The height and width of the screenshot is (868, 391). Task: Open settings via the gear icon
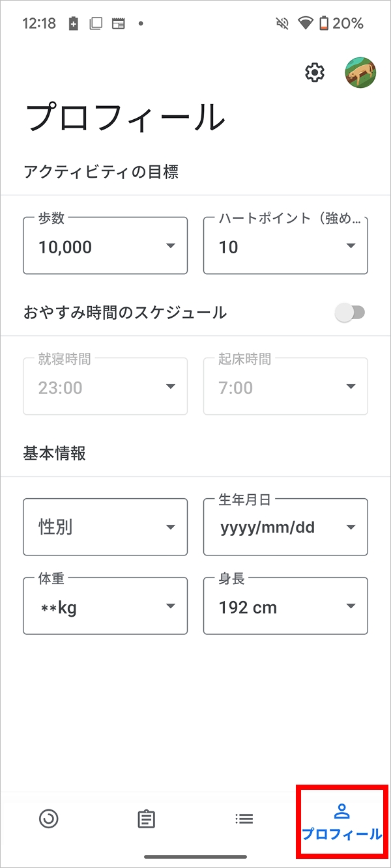(315, 72)
